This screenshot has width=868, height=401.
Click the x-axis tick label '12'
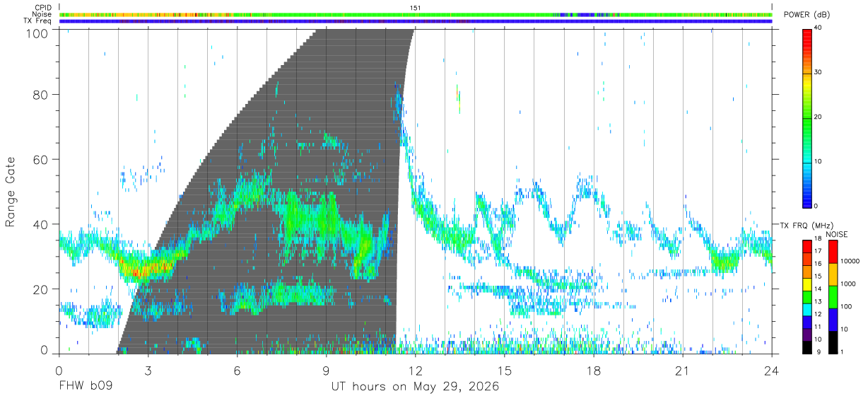(x=415, y=371)
